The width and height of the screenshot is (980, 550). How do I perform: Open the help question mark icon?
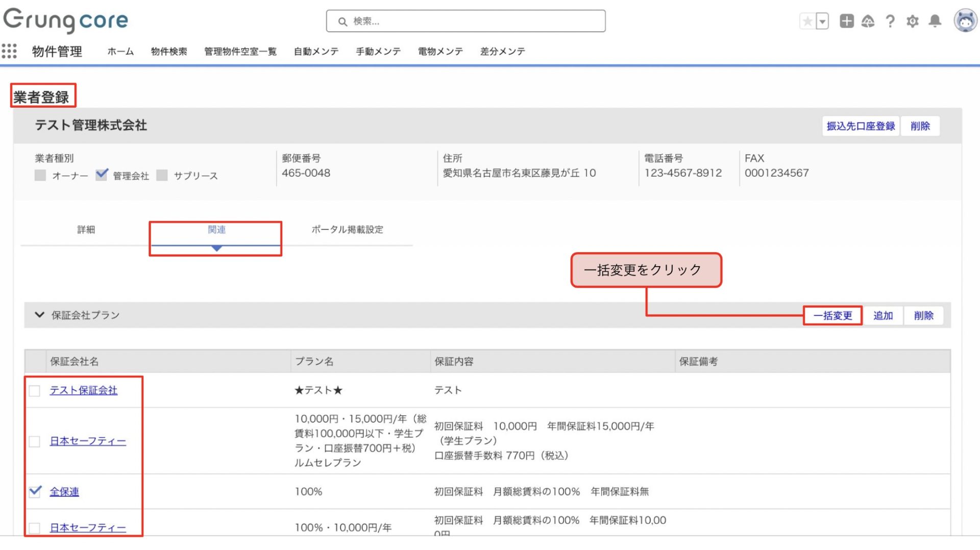pyautogui.click(x=890, y=21)
